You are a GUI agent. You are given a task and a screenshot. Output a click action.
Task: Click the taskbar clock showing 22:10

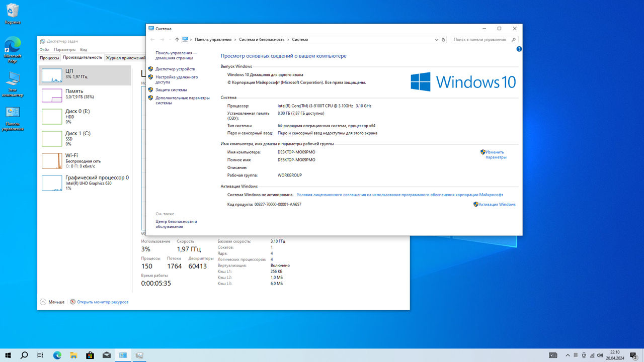pos(615,355)
